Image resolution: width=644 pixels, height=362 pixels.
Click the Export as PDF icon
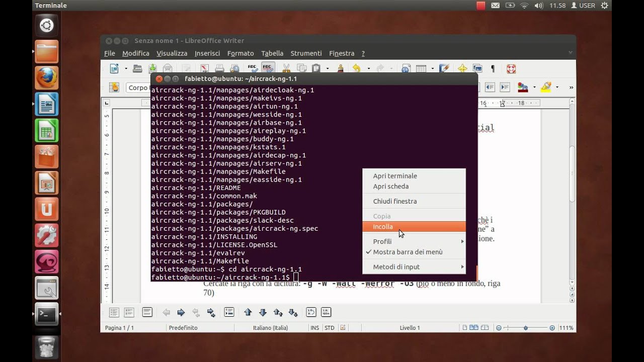coord(204,68)
